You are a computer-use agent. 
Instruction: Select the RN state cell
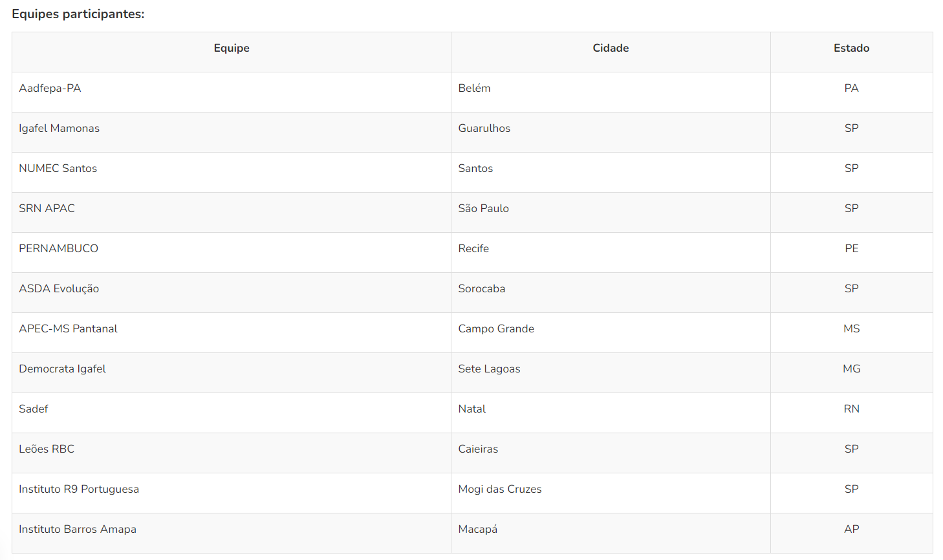click(x=851, y=409)
